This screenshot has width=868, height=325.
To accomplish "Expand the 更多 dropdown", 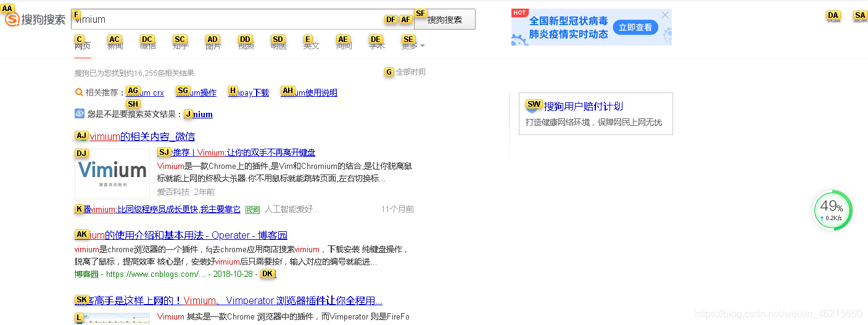I will pos(413,46).
